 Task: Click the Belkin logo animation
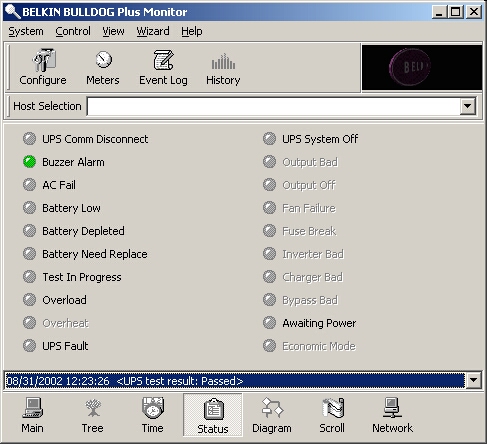[x=422, y=67]
